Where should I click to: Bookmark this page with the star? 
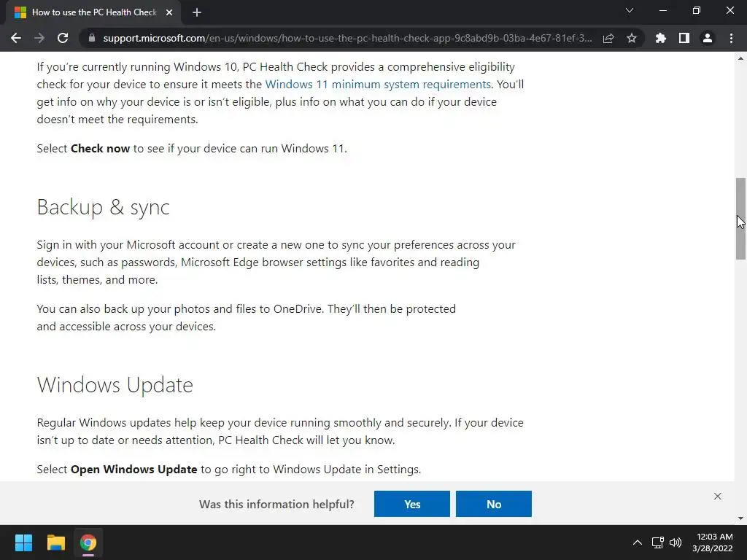[632, 38]
